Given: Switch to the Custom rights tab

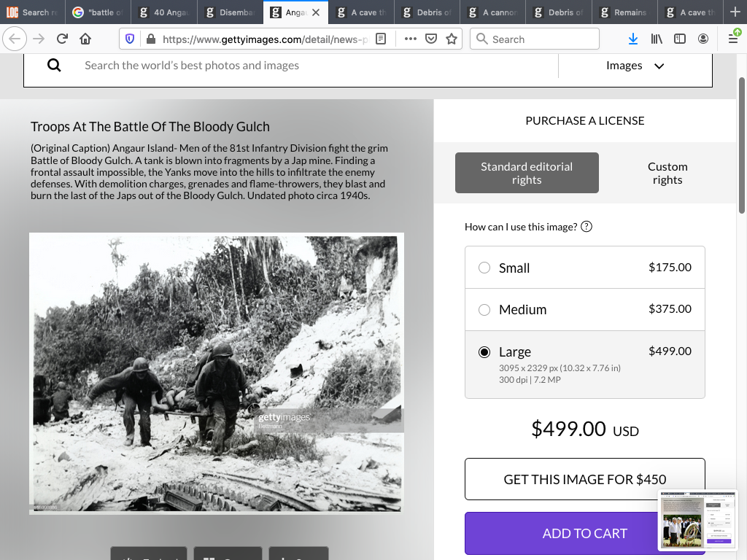Looking at the screenshot, I should tap(667, 173).
